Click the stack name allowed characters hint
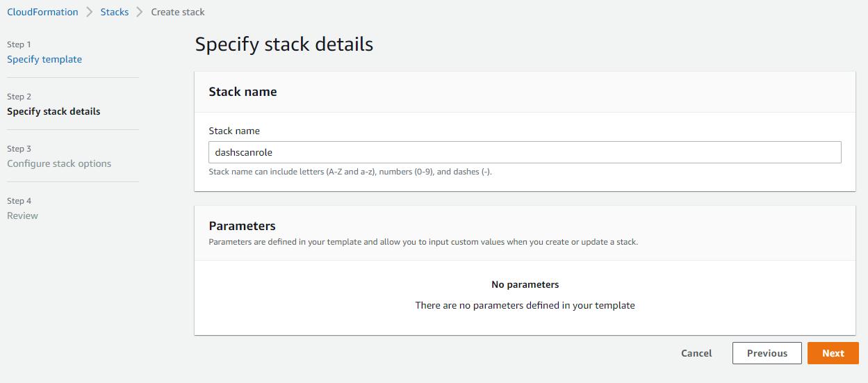 (350, 172)
